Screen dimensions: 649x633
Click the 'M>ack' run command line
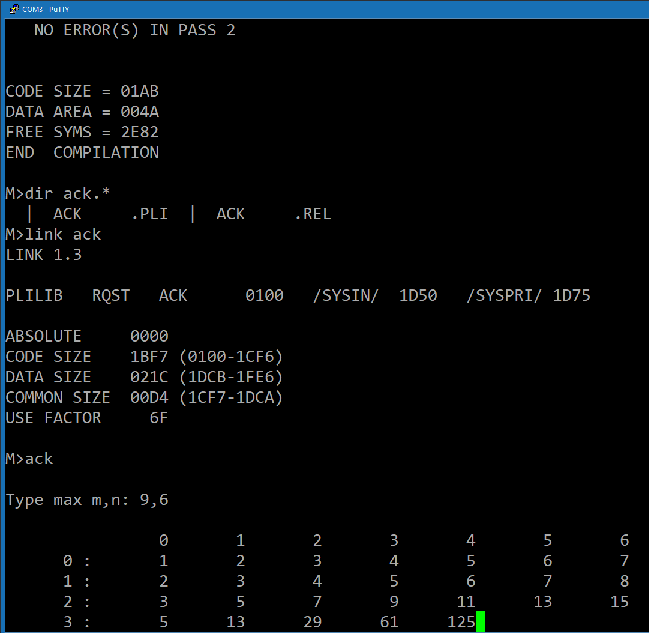coord(29,459)
